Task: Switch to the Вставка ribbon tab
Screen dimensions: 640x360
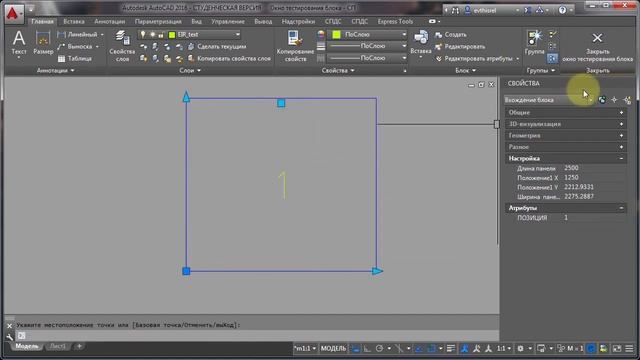Action: [x=74, y=21]
